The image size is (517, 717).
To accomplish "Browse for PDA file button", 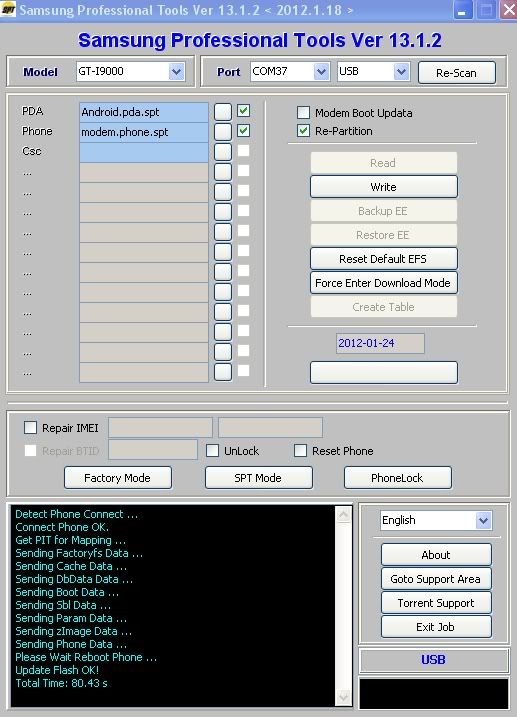I will pos(223,112).
